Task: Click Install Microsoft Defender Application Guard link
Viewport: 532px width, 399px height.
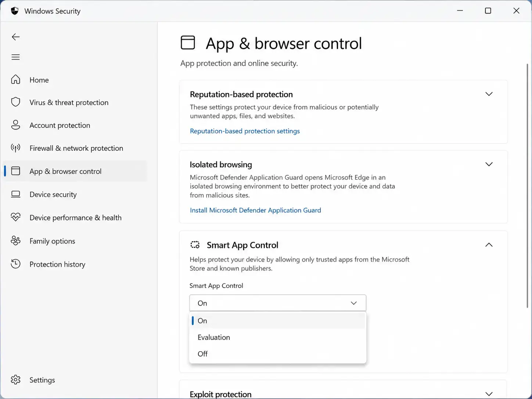Action: click(x=255, y=210)
